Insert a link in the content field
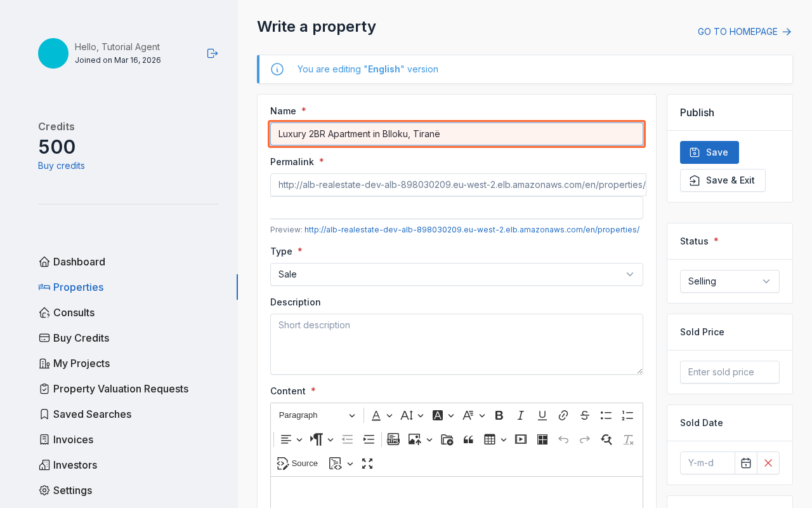Screen dimensions: 812x508 point(563,415)
